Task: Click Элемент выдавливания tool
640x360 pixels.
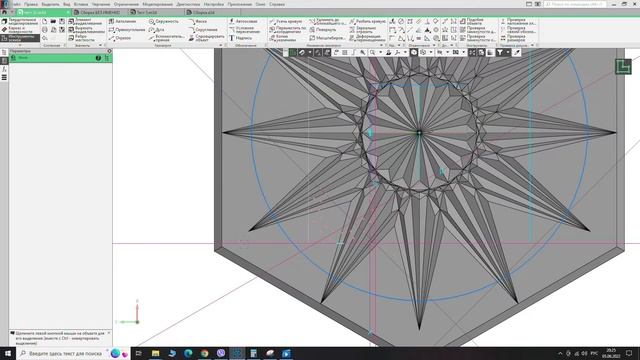Action: [86, 21]
